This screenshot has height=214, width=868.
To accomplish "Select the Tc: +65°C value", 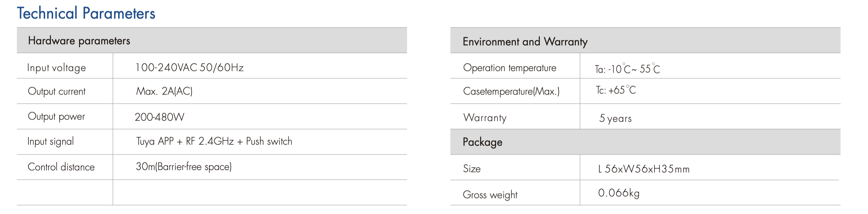I will (x=616, y=90).
